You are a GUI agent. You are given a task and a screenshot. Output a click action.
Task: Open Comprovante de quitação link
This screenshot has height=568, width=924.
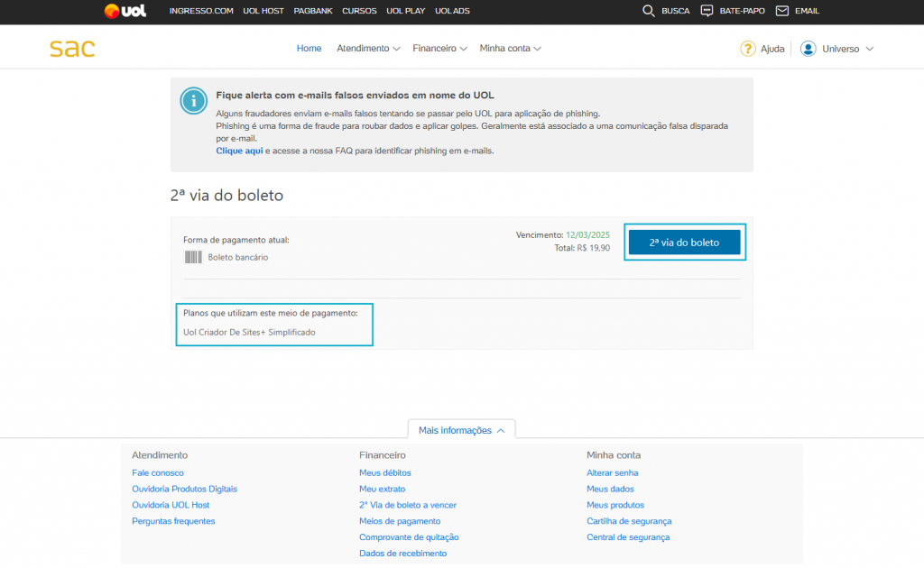409,536
